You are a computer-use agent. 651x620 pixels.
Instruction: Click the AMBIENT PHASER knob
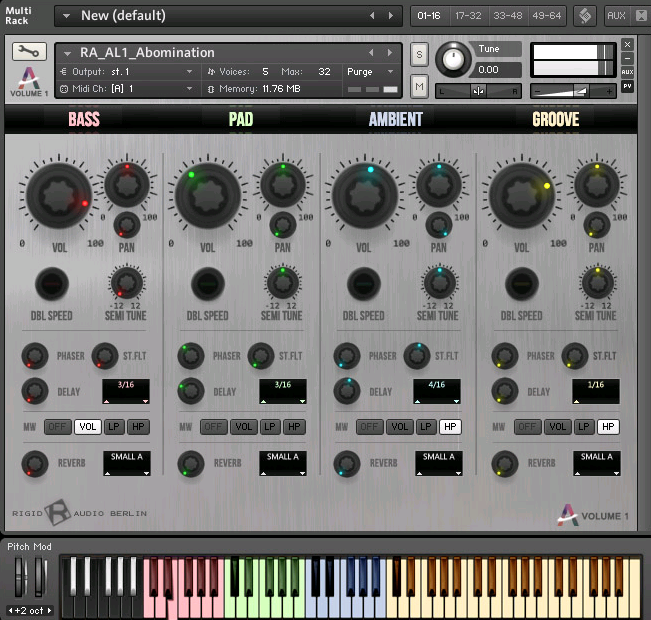click(x=347, y=356)
